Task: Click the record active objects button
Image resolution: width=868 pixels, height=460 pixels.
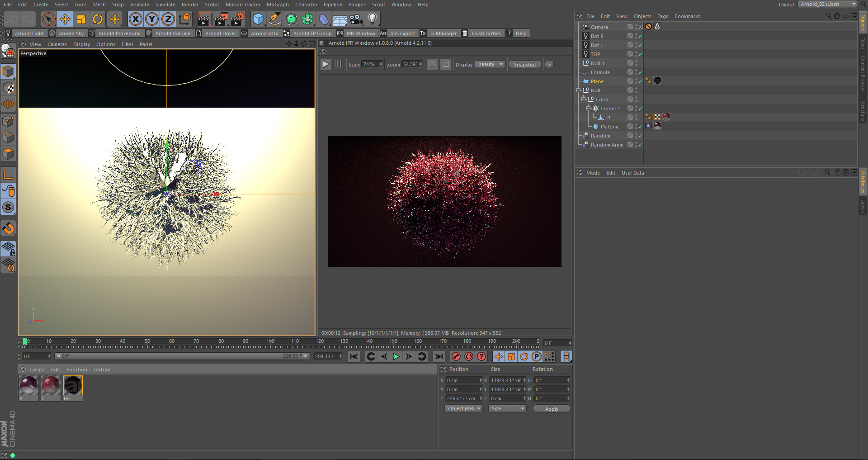Action: point(456,356)
